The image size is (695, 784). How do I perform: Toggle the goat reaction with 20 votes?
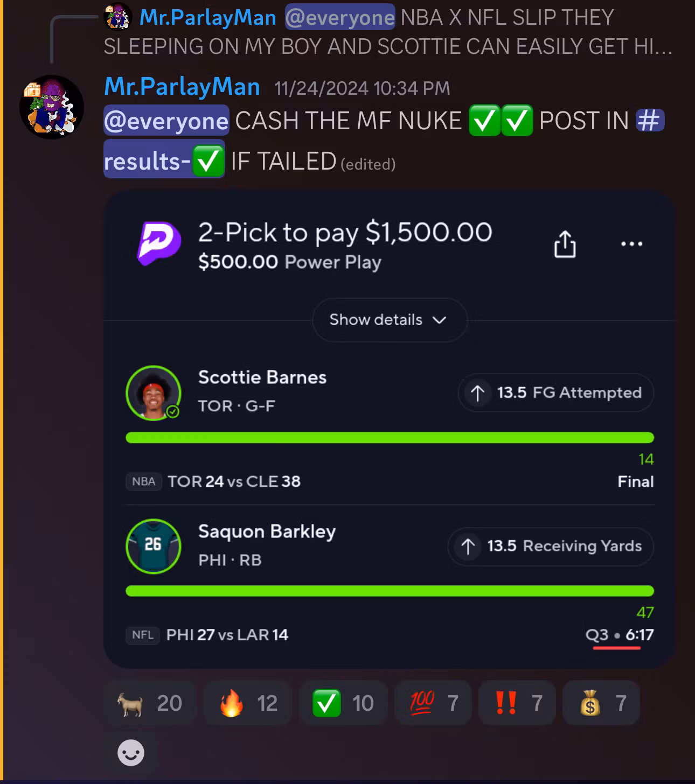pos(150,703)
